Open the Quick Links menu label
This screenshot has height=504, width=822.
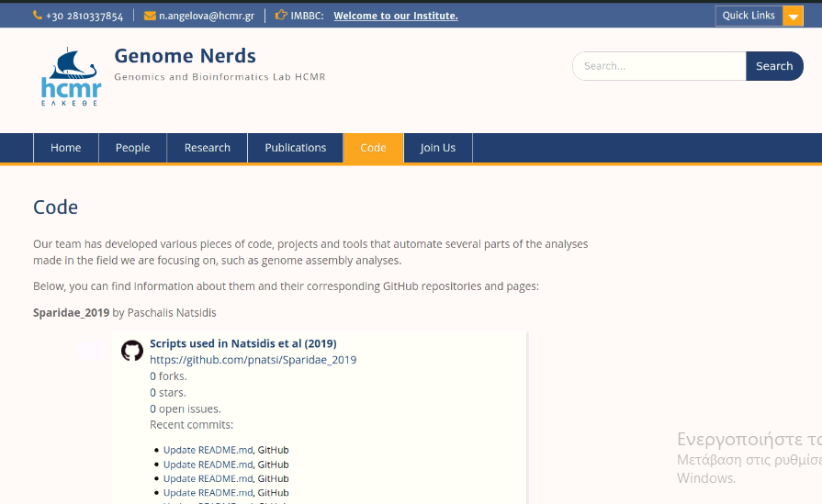point(749,16)
